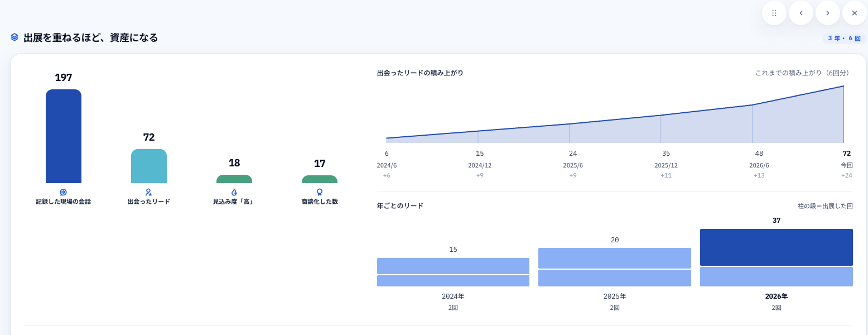Click the 商談化した数 label
This screenshot has height=335, width=868.
pyautogui.click(x=320, y=202)
